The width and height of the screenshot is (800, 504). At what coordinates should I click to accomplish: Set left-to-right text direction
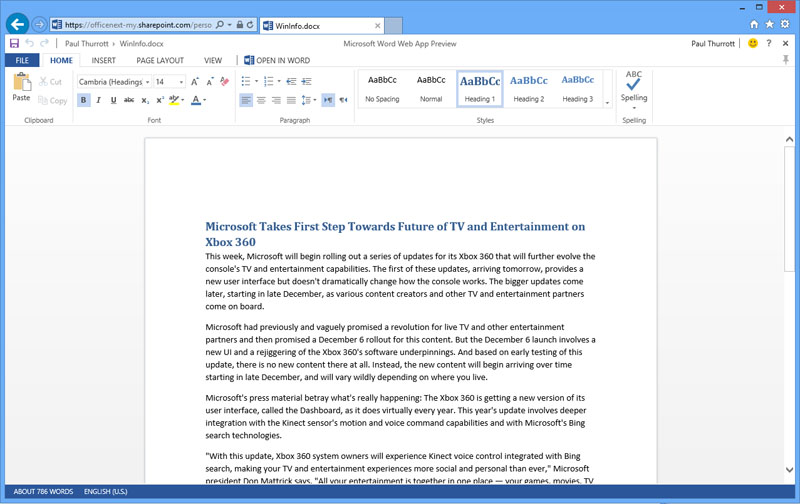[328, 100]
